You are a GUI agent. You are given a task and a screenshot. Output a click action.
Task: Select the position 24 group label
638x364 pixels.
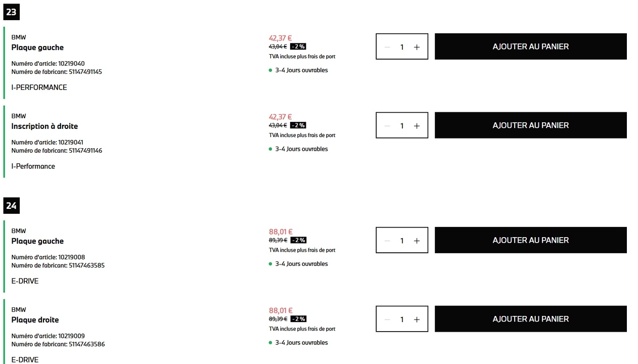coord(11,206)
